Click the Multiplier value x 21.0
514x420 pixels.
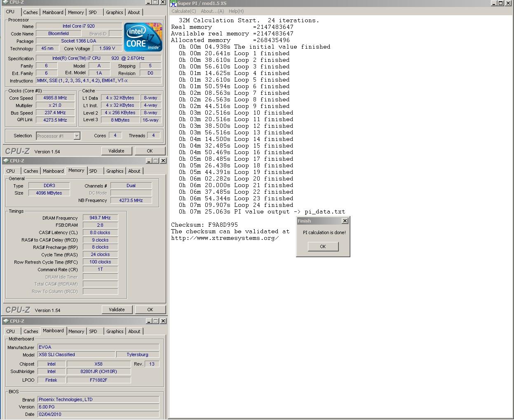point(55,105)
